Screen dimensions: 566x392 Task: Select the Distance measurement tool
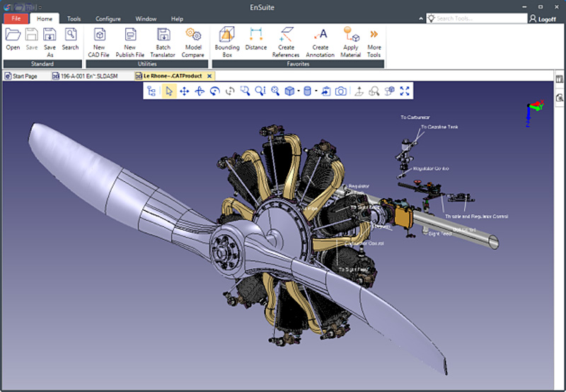coord(255,40)
